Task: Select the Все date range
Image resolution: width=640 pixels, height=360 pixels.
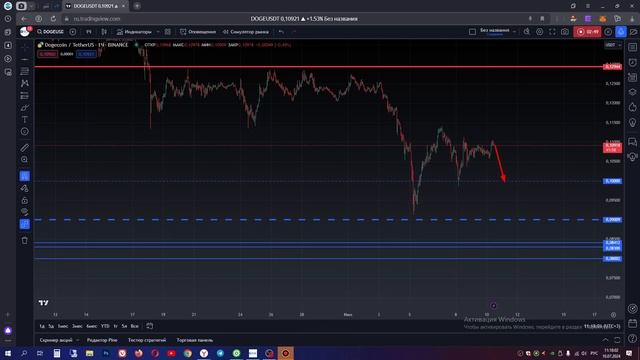Action: pyautogui.click(x=134, y=326)
